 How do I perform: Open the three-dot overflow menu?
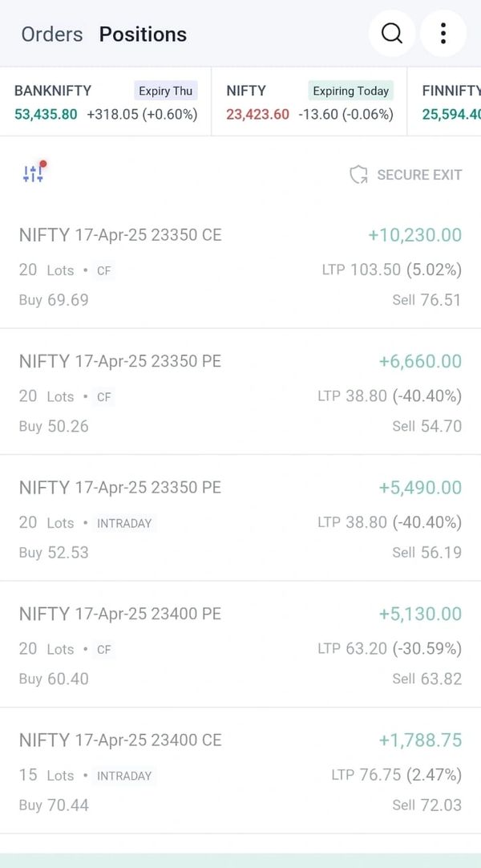pos(443,34)
